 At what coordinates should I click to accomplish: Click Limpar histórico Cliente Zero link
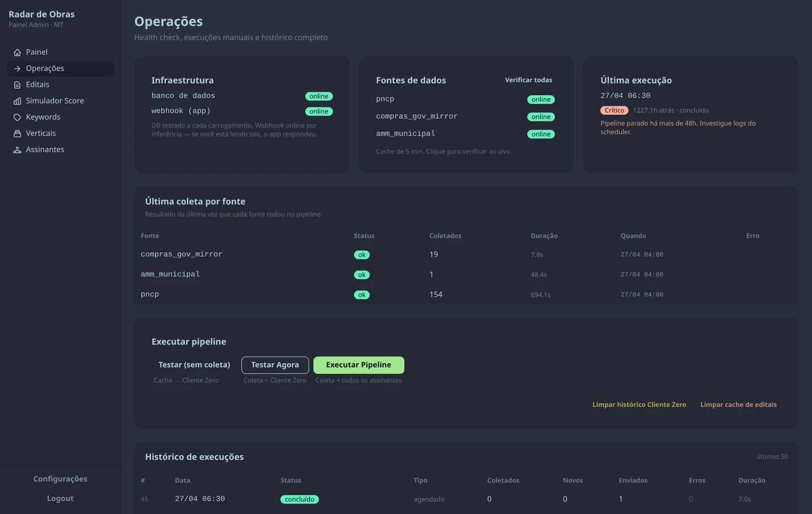(639, 405)
